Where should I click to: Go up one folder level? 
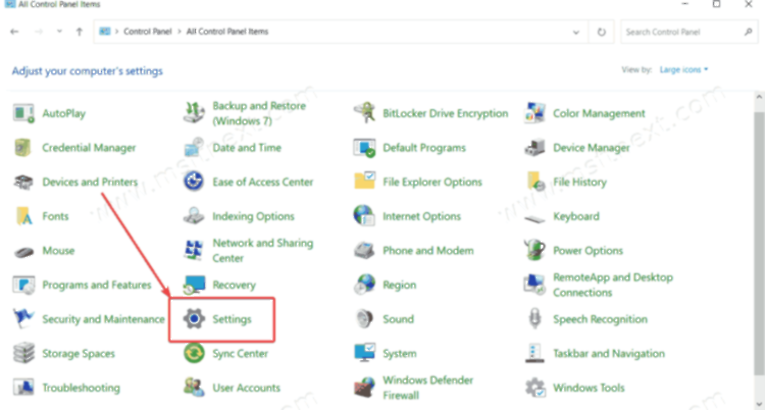point(79,32)
